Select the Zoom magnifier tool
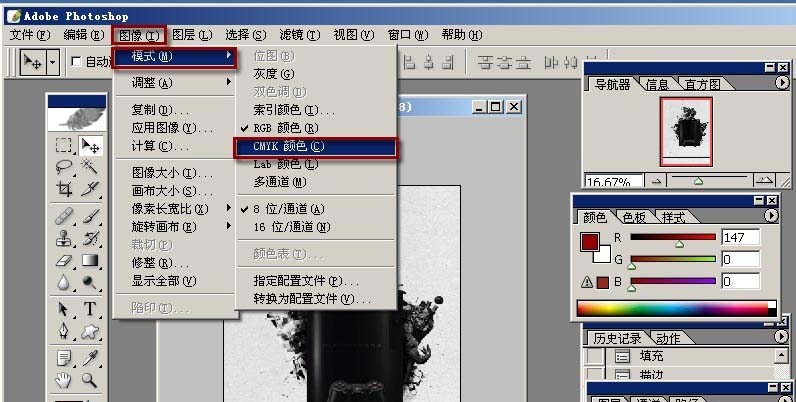This screenshot has width=796, height=402. tap(90, 380)
